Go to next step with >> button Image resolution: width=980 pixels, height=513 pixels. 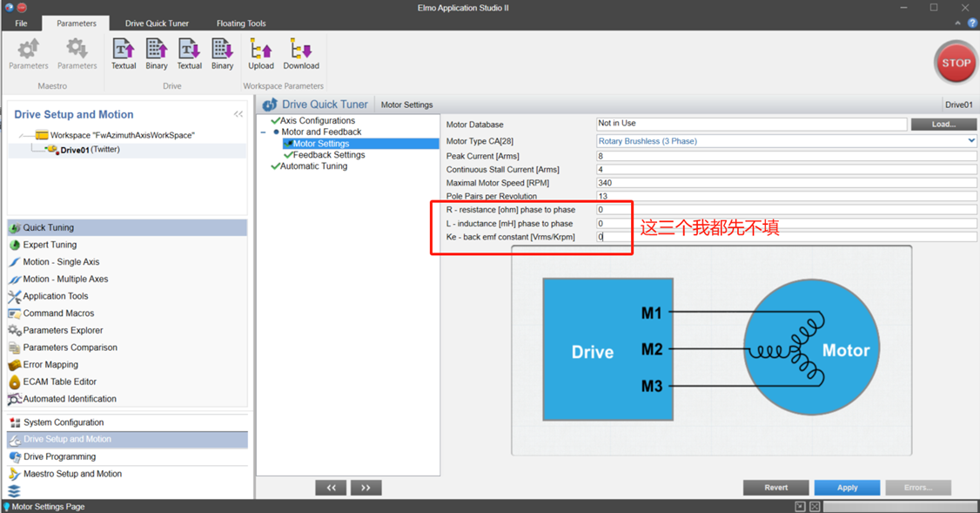tap(366, 488)
